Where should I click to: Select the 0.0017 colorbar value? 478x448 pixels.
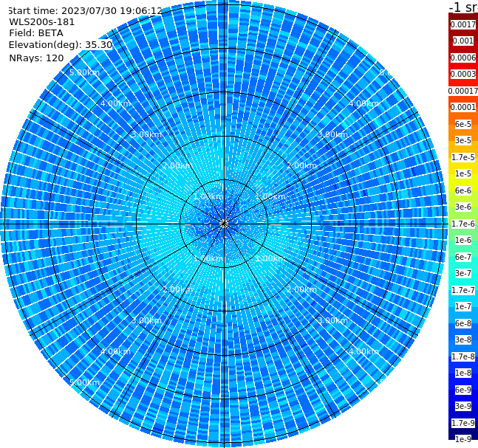pos(463,24)
